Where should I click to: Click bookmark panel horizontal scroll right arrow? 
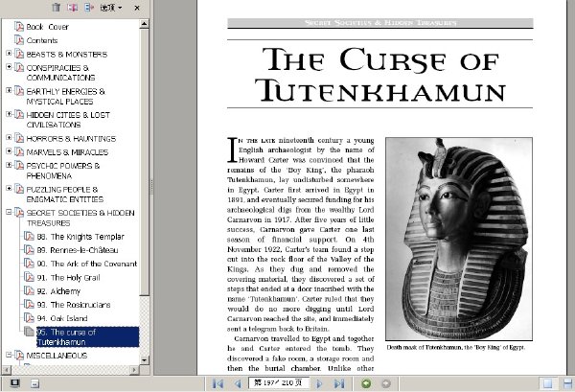click(x=134, y=370)
